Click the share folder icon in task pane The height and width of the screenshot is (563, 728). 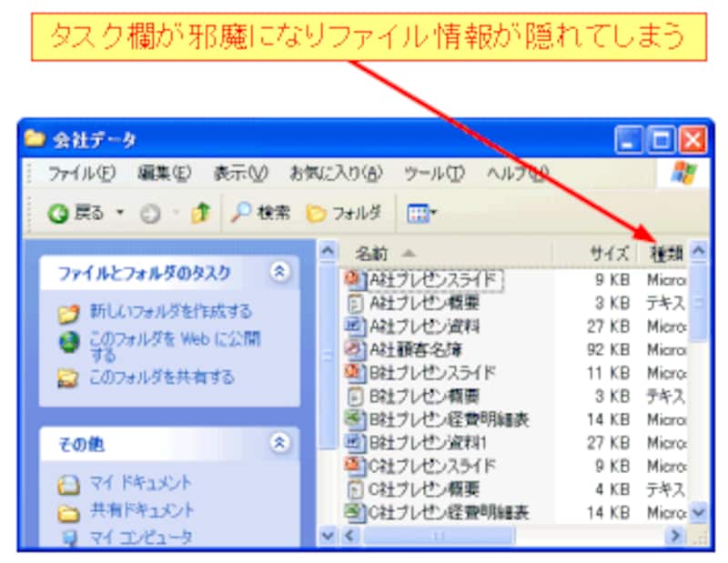pos(67,378)
